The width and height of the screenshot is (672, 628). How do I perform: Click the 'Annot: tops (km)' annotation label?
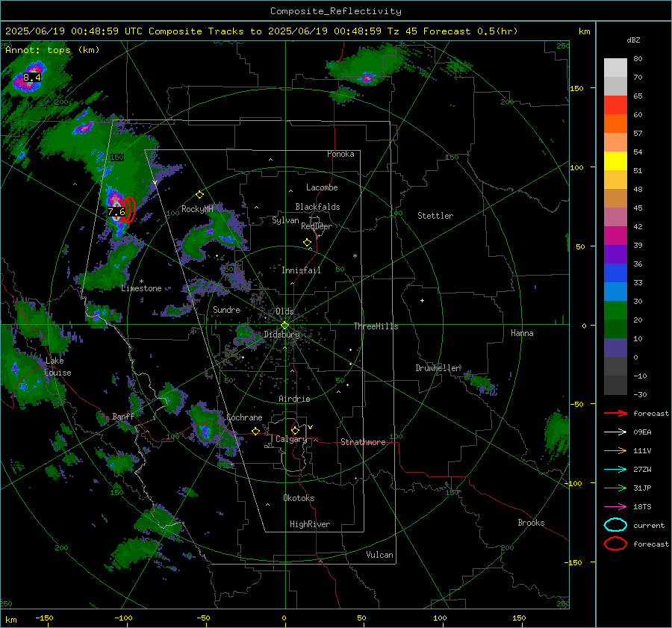click(52, 50)
